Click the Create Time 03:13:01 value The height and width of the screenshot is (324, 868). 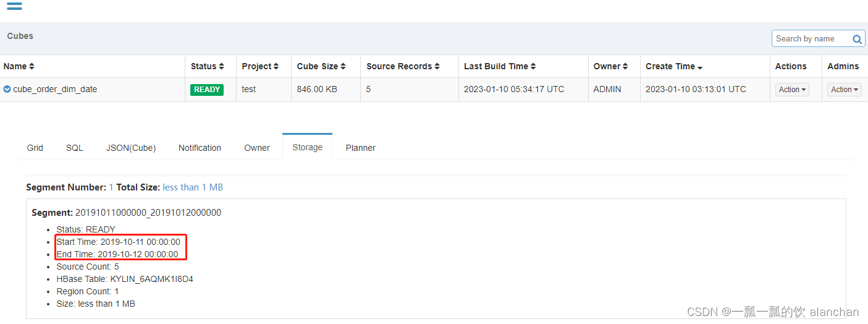(x=696, y=89)
